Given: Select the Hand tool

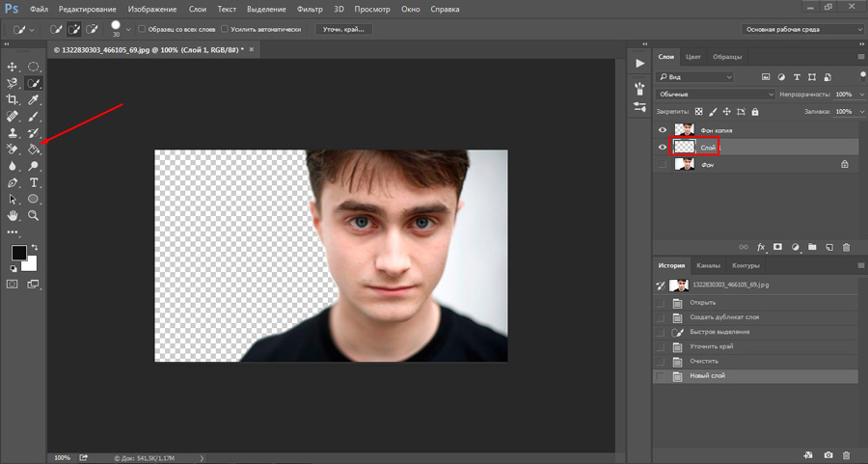Looking at the screenshot, I should (13, 215).
